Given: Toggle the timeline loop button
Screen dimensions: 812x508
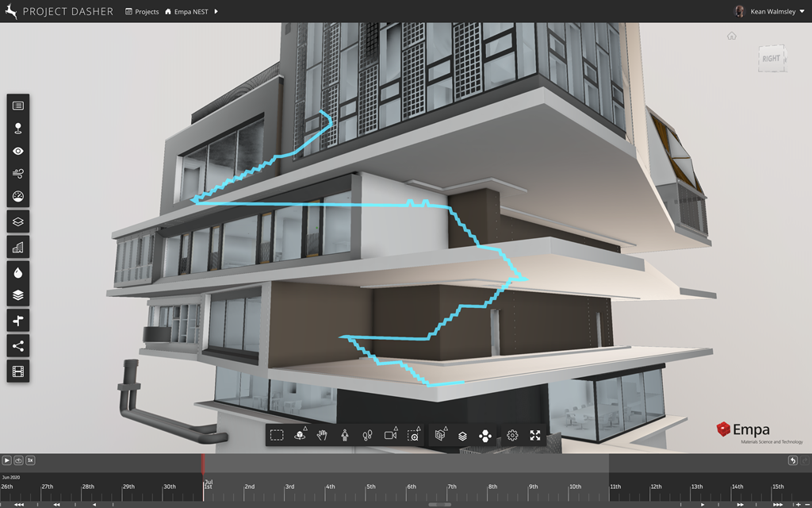Looking at the screenshot, I should pyautogui.click(x=17, y=460).
